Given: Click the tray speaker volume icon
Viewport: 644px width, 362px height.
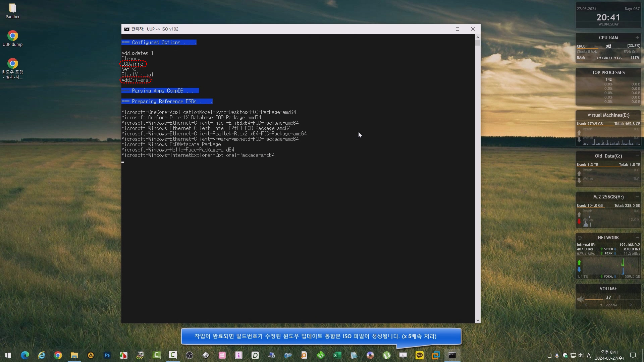Looking at the screenshot, I should click(x=581, y=355).
